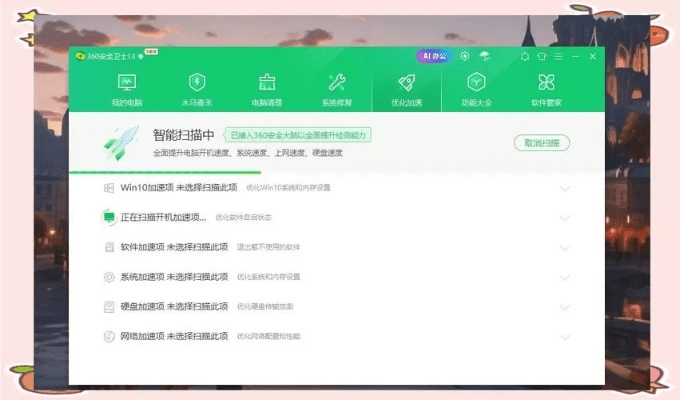This screenshot has height=400, width=680.
Task: Open 电脑清理 cleanup icon
Action: (x=267, y=82)
